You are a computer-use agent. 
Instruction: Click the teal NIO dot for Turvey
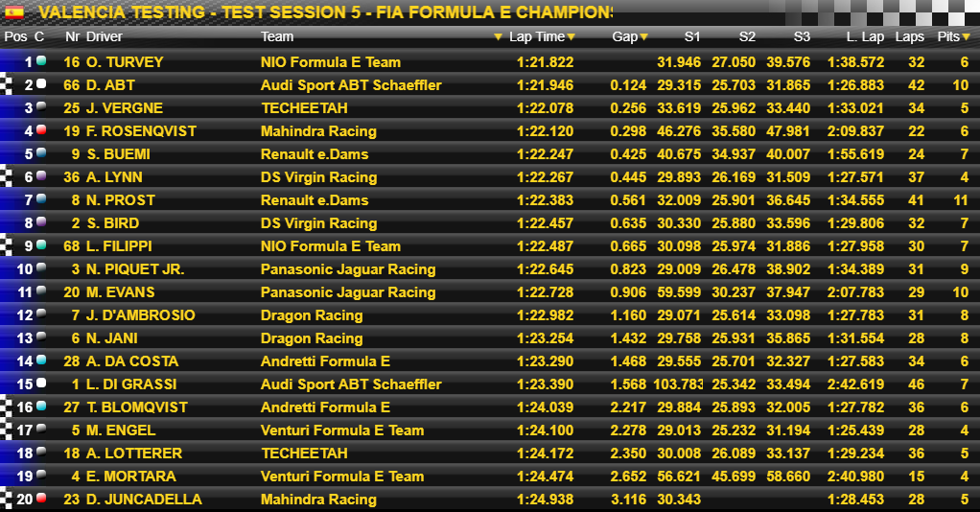[x=41, y=60]
